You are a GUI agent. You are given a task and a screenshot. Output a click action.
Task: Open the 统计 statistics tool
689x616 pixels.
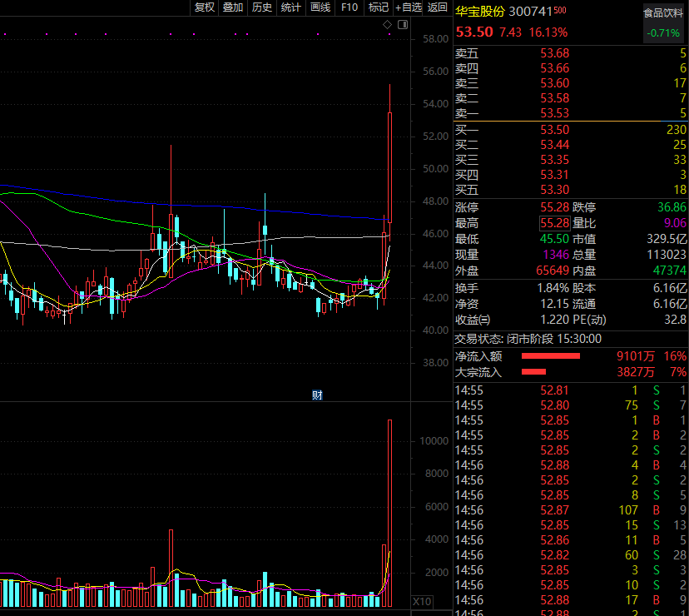point(291,7)
